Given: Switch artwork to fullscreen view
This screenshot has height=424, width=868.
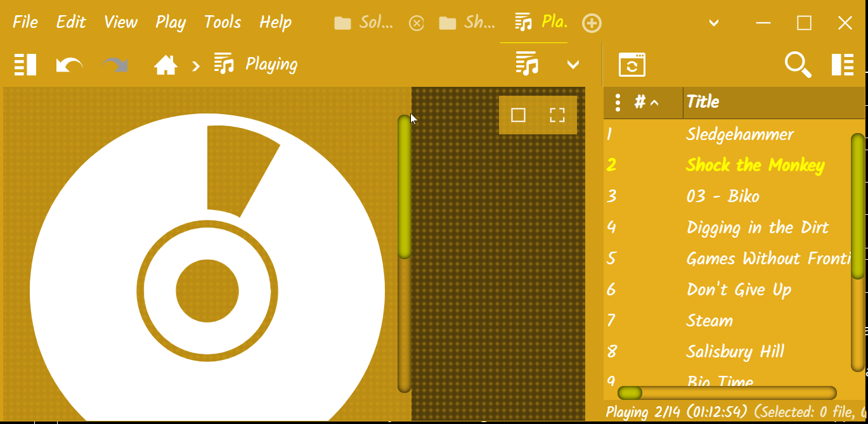Looking at the screenshot, I should (x=557, y=115).
